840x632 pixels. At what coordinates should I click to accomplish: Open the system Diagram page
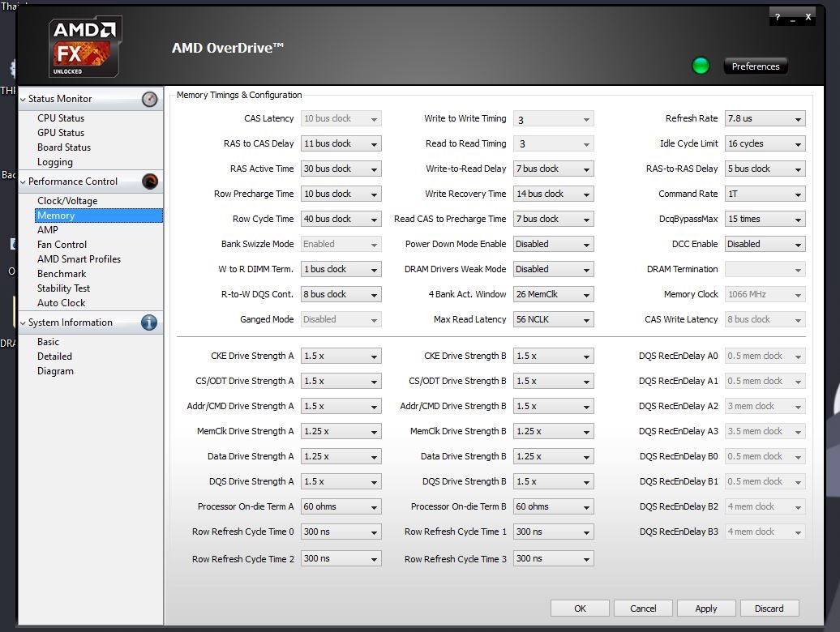point(55,371)
